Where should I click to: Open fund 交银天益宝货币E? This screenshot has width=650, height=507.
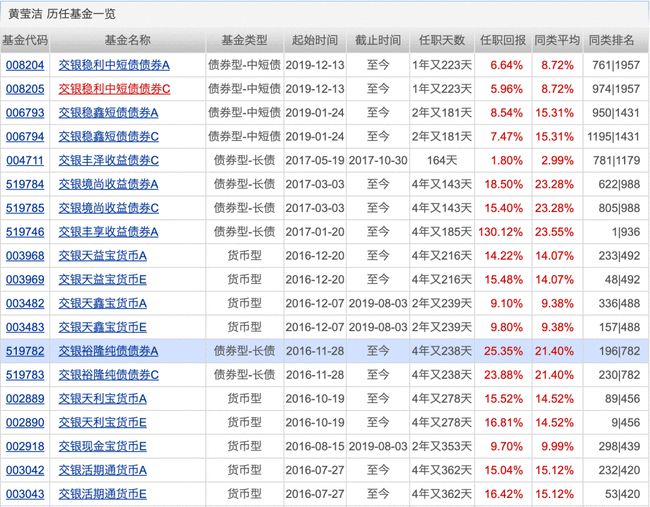coord(102,280)
